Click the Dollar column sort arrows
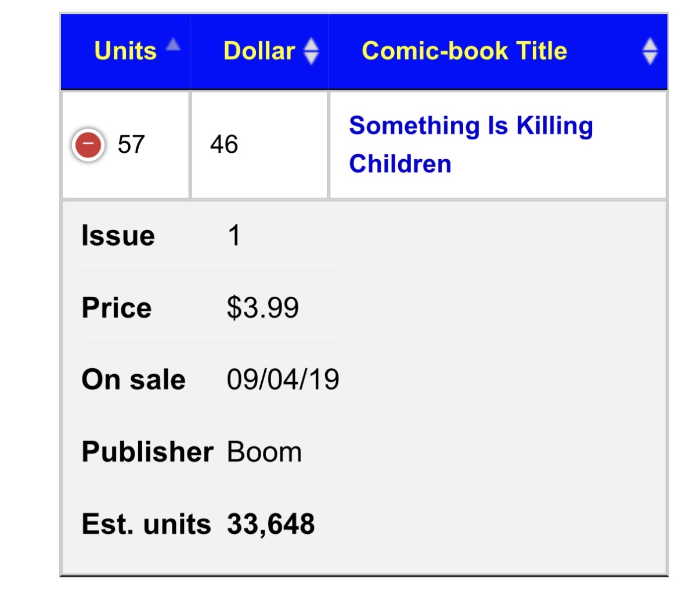 [x=312, y=51]
